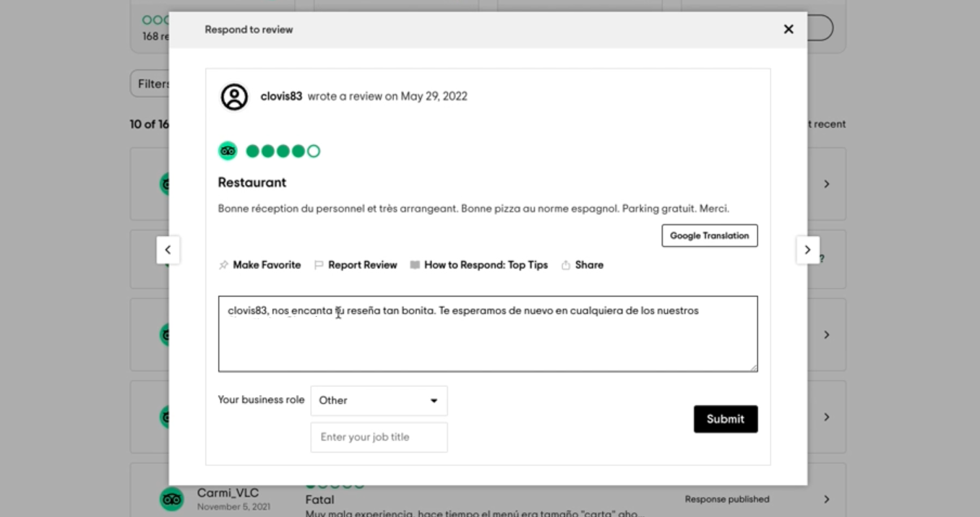Click Response published status in background
The image size is (980, 517).
[x=727, y=499]
